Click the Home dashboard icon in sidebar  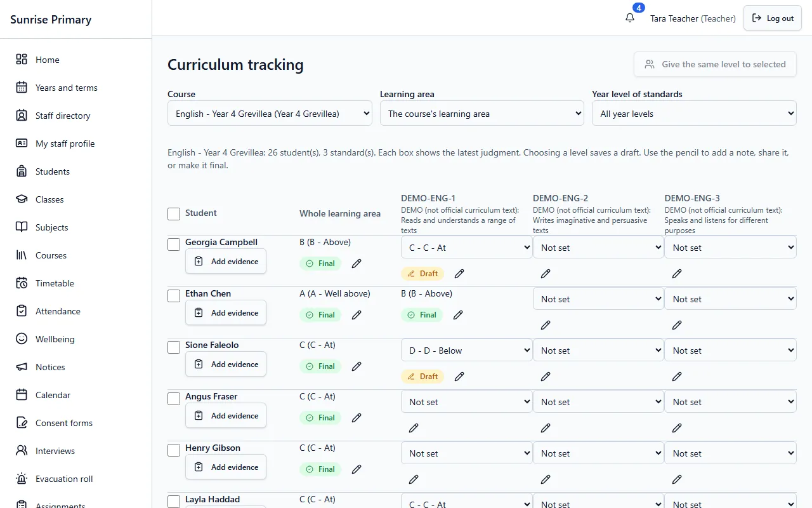[22, 60]
